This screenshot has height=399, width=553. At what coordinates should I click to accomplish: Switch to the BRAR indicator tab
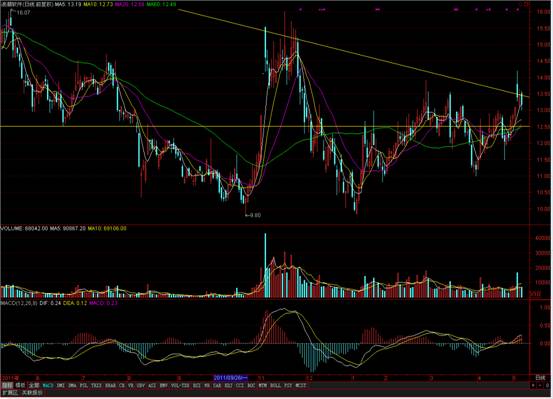tap(110, 386)
